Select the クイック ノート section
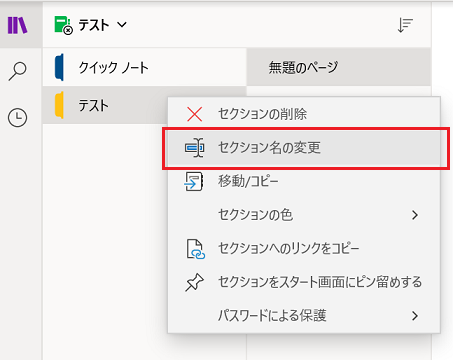 [145, 67]
